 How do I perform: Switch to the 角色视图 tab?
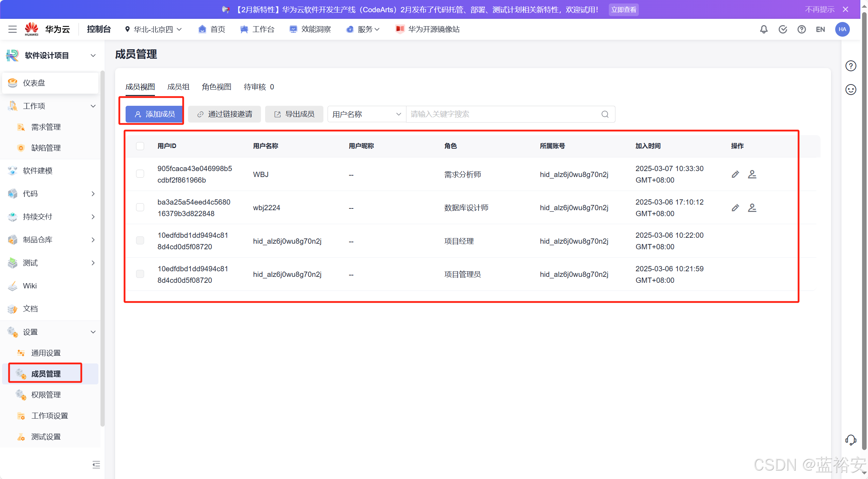pos(216,87)
